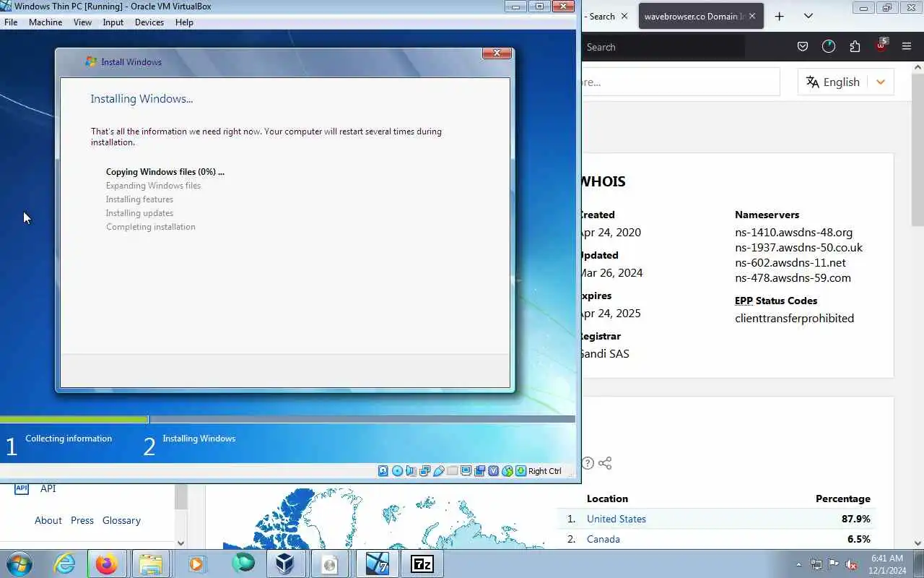This screenshot has width=924, height=578.
Task: Open the United States location link
Action: click(x=616, y=519)
